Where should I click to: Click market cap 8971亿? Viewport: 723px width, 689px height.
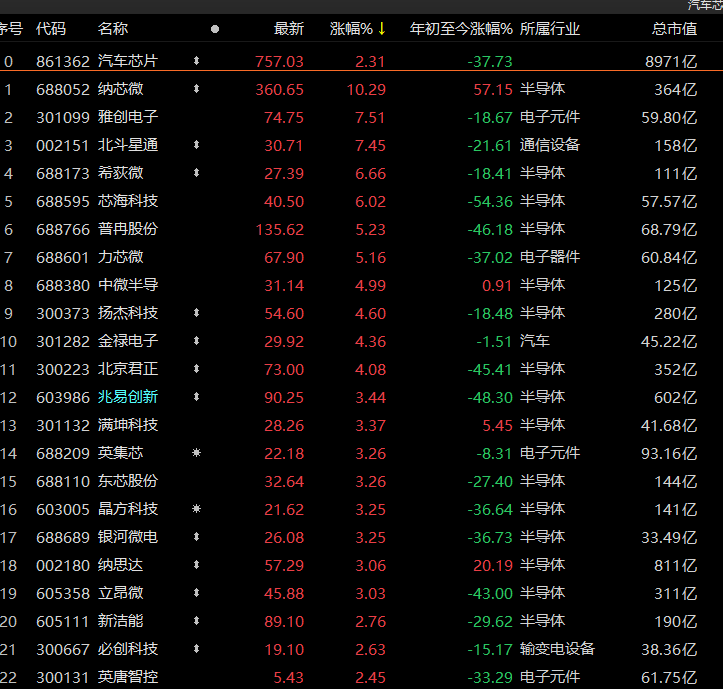point(671,61)
